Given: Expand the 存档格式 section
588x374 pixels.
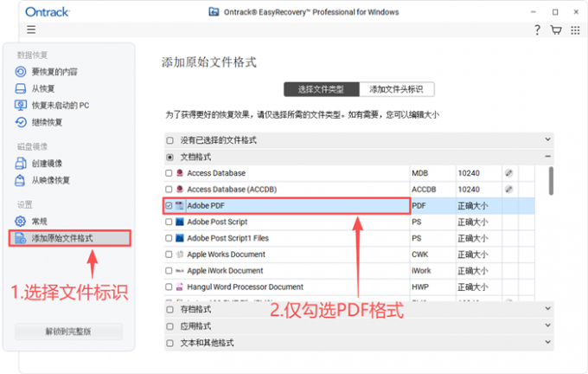Looking at the screenshot, I should (x=547, y=308).
